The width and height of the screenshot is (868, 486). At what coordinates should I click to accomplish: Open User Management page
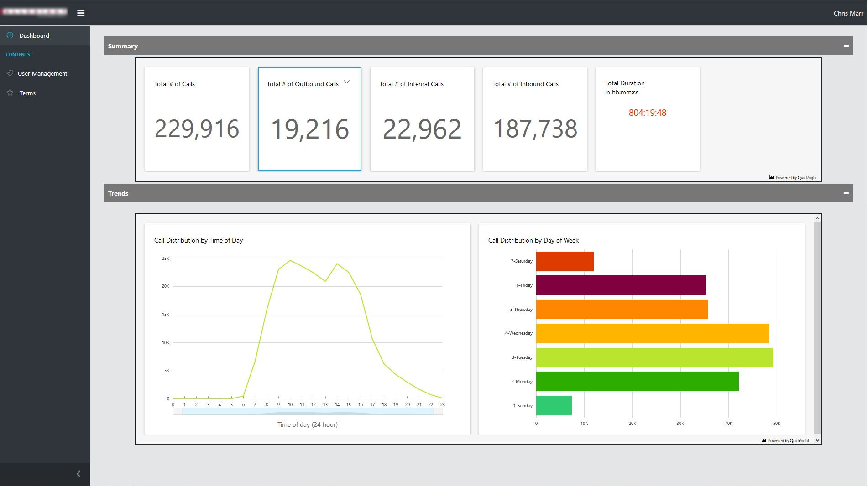tap(42, 73)
